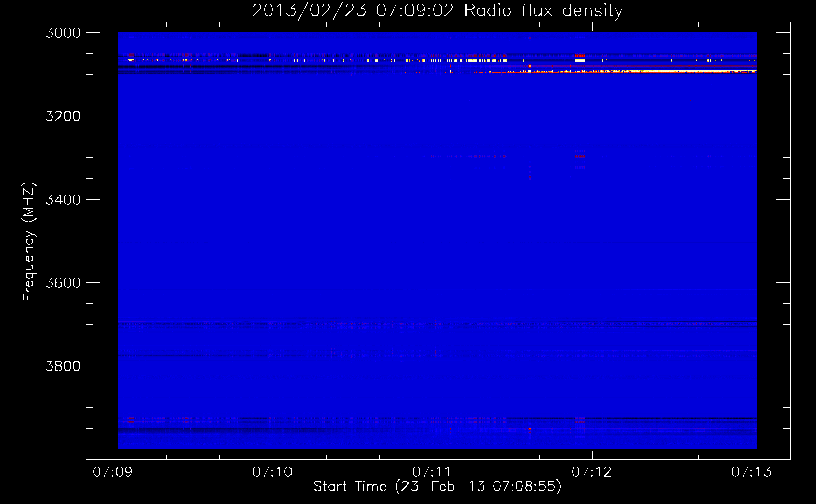Click the 3800 frequency tick label
The image size is (816, 504).
point(63,366)
